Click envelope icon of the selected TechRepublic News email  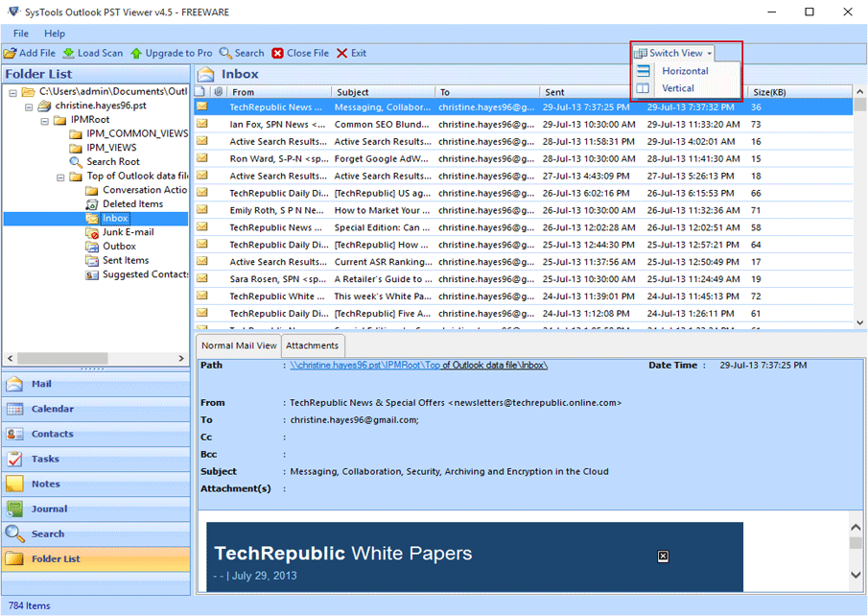coord(202,107)
